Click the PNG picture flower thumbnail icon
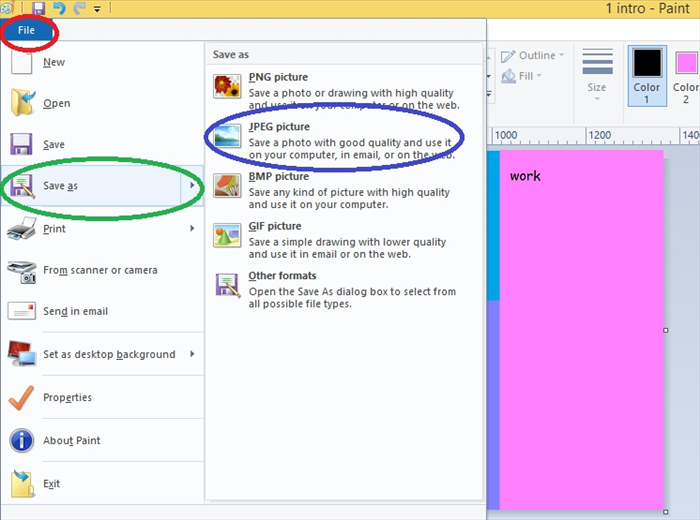Image resolution: width=700 pixels, height=520 pixels. [227, 86]
